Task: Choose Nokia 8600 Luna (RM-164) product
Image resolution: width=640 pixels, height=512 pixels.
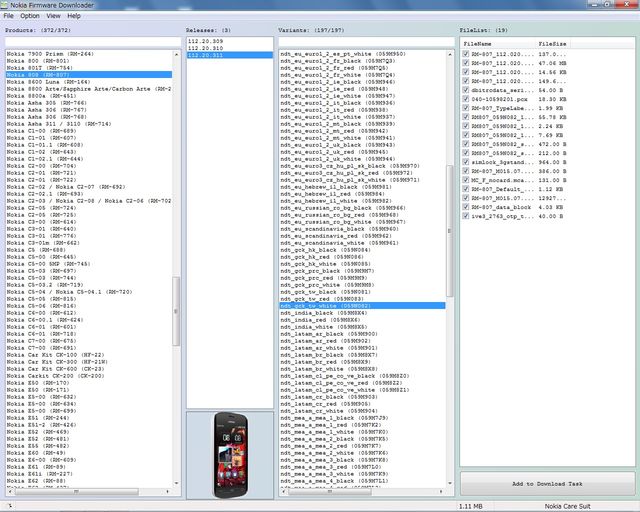Action: click(48, 82)
